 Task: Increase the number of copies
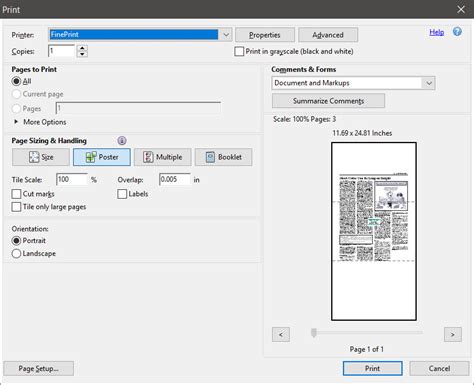tap(82, 48)
